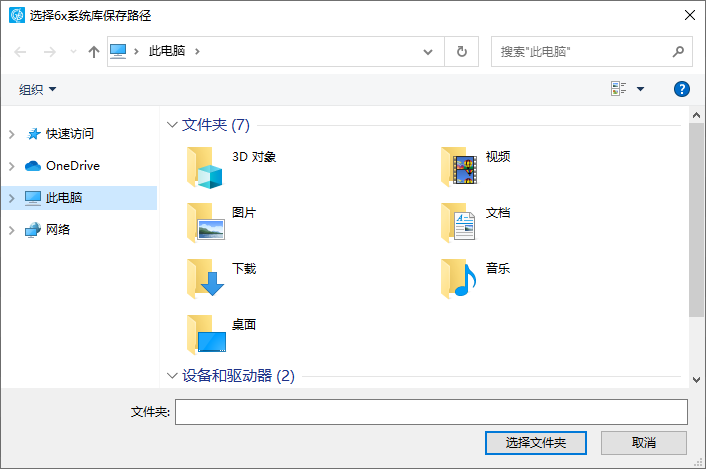Screen dimensions: 706x469
Task: Click the scrollbar up arrow
Action: pyautogui.click(x=696, y=116)
